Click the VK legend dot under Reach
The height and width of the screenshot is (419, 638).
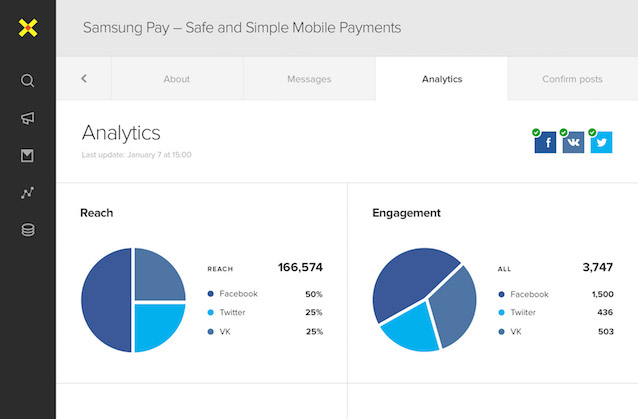click(x=210, y=332)
